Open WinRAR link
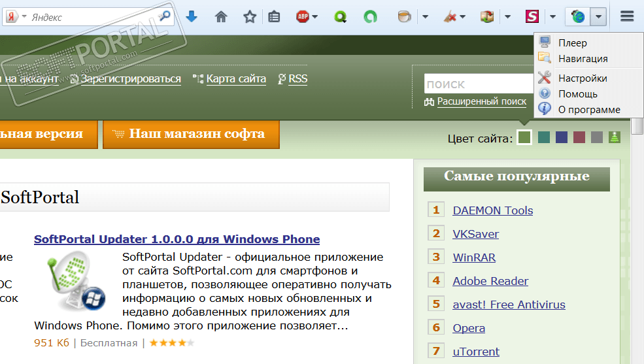The height and width of the screenshot is (364, 644). click(474, 257)
